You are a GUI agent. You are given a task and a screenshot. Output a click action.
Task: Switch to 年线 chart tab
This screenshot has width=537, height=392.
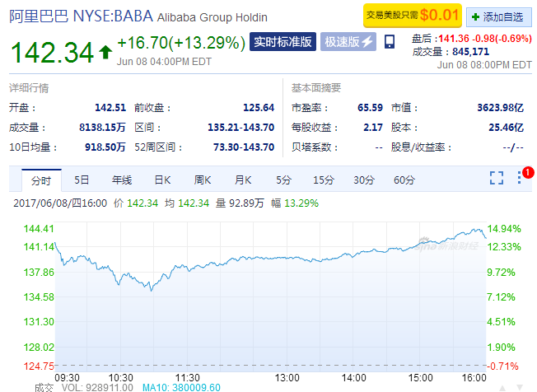(x=122, y=180)
